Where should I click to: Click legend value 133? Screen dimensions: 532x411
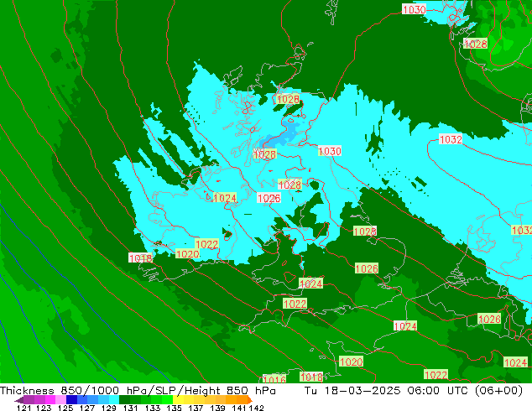153,408
